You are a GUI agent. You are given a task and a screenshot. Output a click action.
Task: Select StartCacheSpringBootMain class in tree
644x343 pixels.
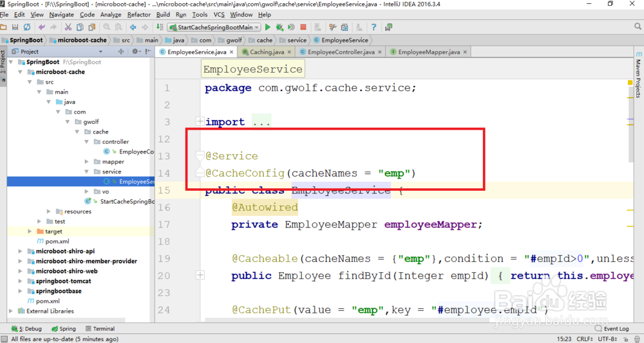(x=119, y=202)
